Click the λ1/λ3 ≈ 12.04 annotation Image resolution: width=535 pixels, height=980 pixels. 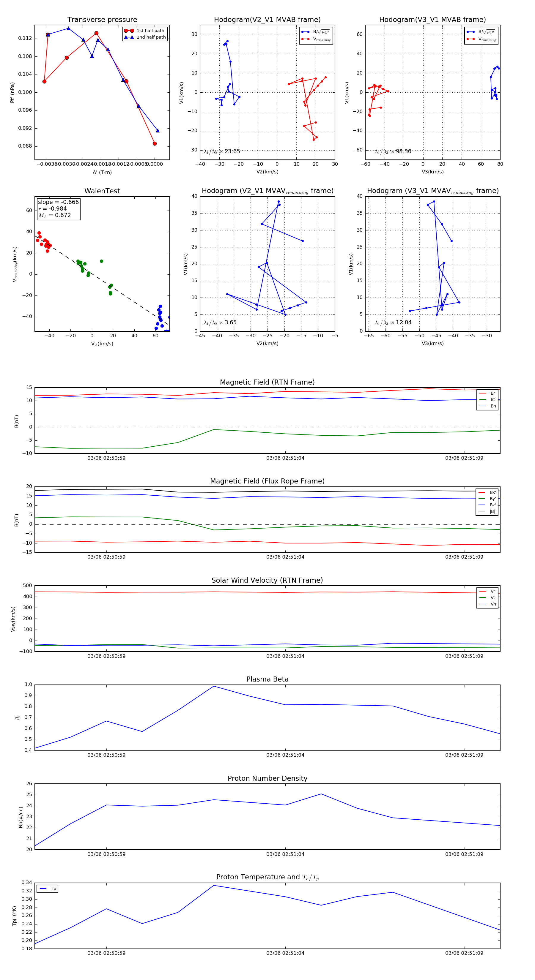(393, 323)
